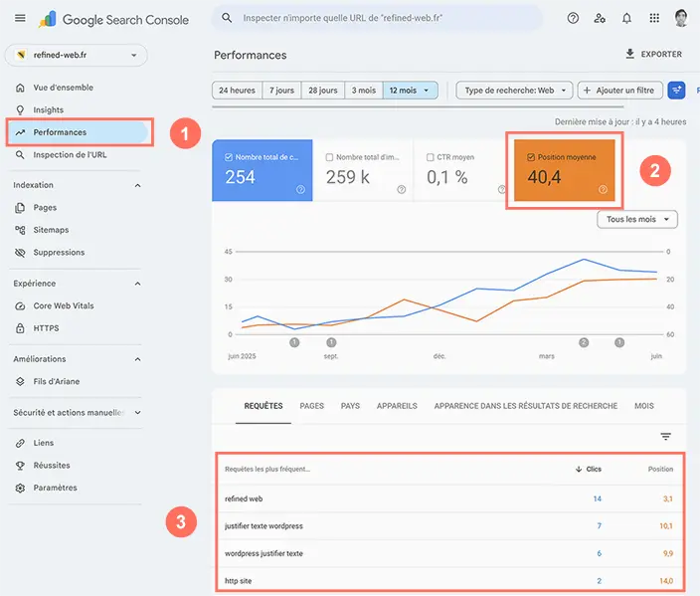
Task: Open Type de recherche: Web dropdown
Action: click(x=514, y=91)
